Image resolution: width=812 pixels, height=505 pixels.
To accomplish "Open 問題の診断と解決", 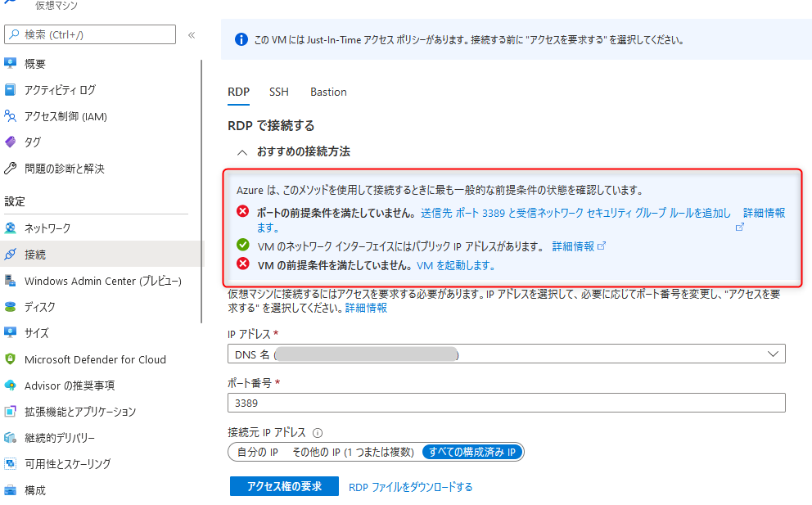I will 65,169.
